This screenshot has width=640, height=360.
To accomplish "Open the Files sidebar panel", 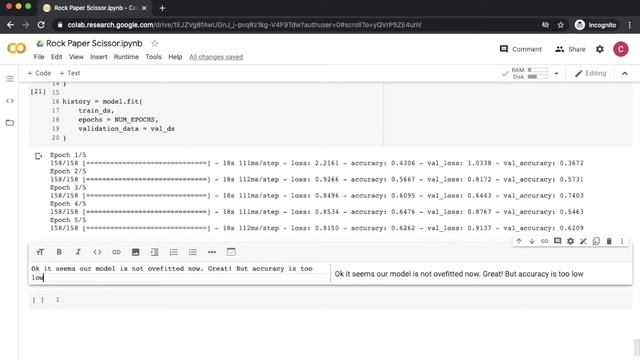I will click(x=10, y=122).
